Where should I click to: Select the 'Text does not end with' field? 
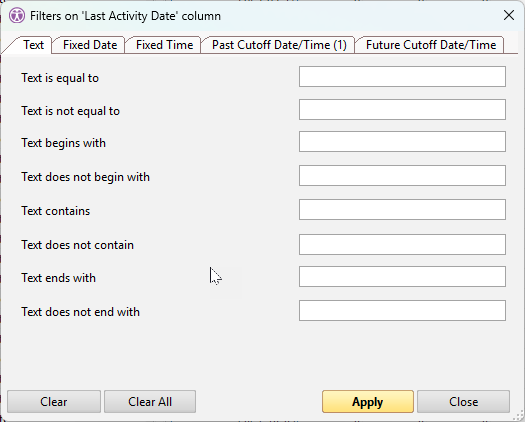tap(402, 310)
